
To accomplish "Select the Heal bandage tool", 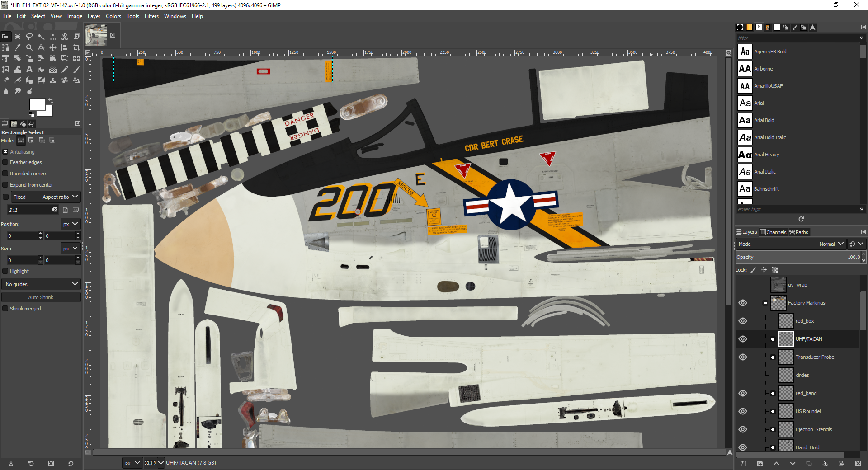I will point(65,80).
